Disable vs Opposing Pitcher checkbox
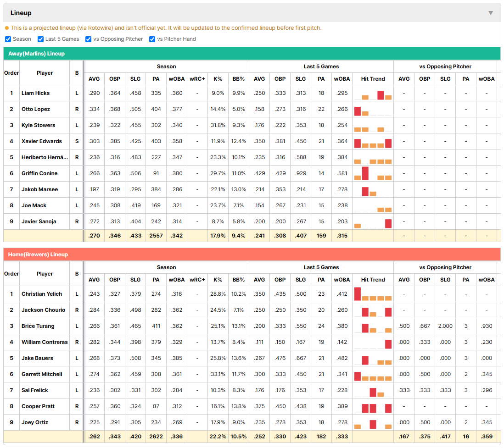Image resolution: width=504 pixels, height=448 pixels. 89,39
